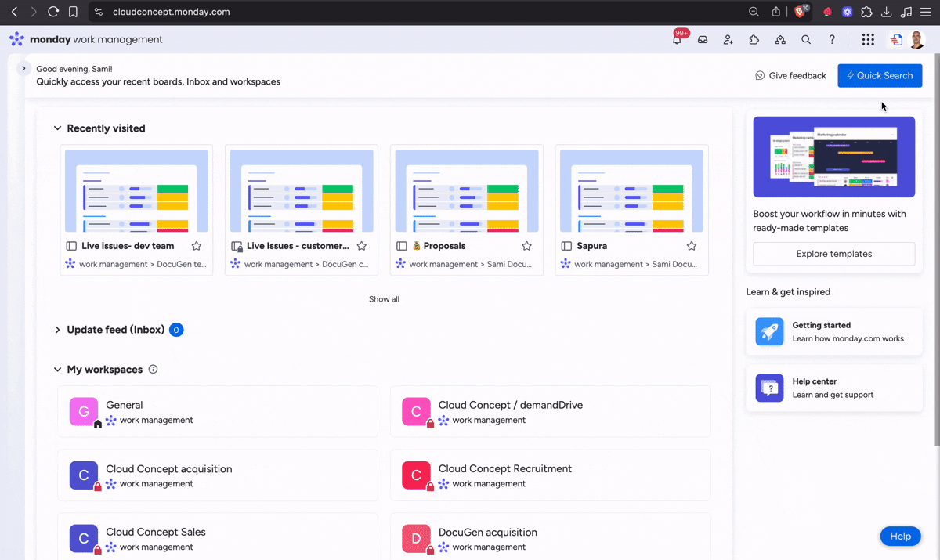Viewport: 940px width, 560px height.
Task: Open browser extensions puzzle icon
Action: click(x=866, y=12)
